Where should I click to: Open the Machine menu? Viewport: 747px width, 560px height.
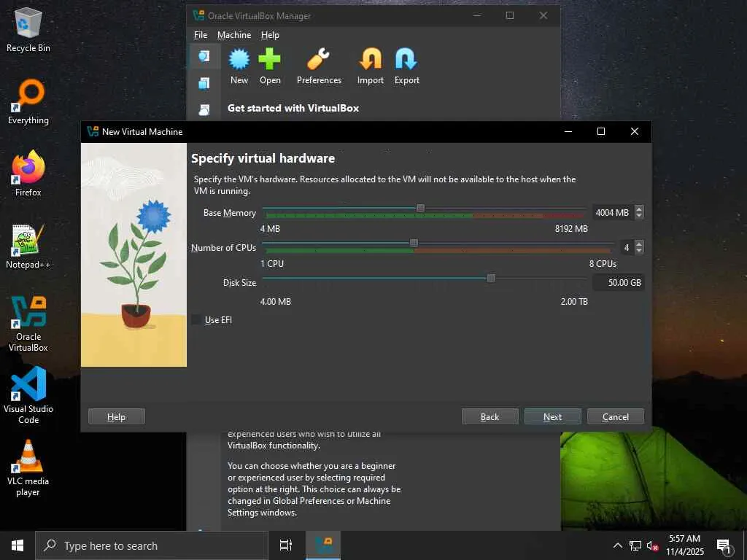(x=234, y=35)
